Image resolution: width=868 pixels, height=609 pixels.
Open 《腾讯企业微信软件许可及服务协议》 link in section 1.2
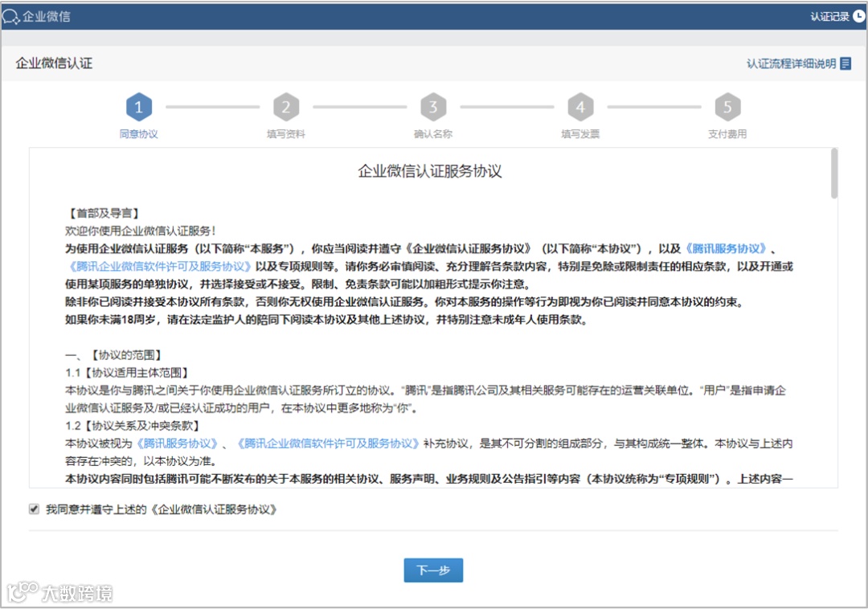tap(327, 443)
